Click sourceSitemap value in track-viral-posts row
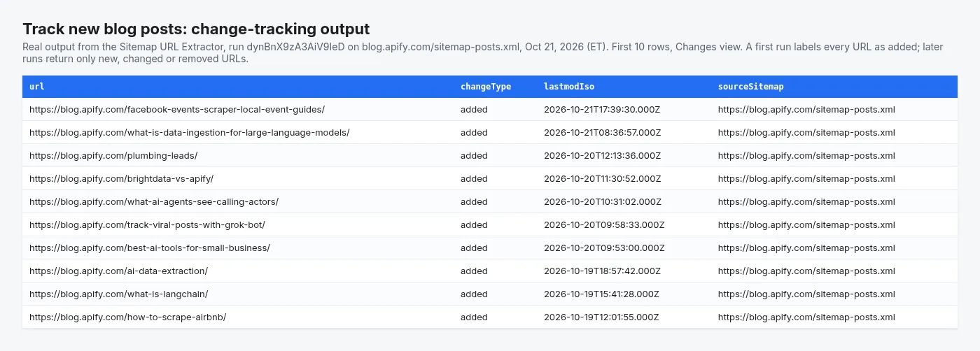 tap(806, 225)
